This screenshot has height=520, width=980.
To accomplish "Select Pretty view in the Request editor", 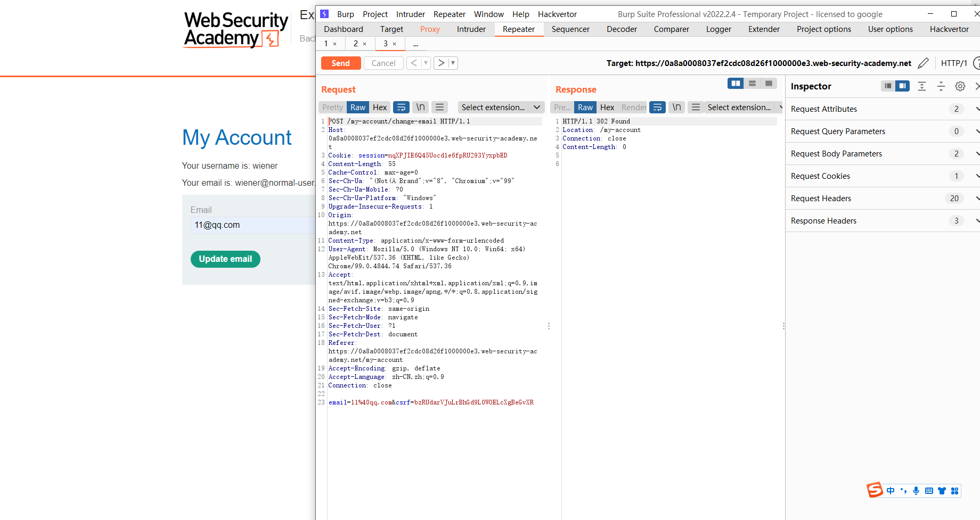I will pyautogui.click(x=332, y=108).
